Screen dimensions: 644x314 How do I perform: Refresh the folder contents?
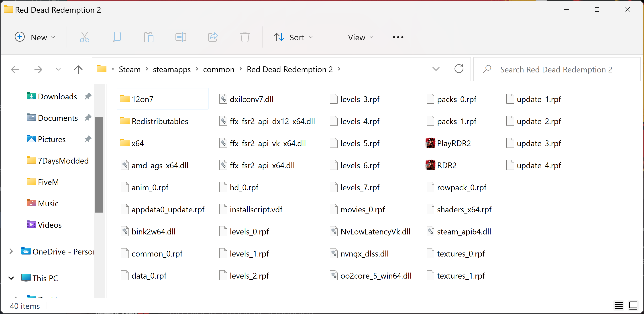(x=459, y=69)
